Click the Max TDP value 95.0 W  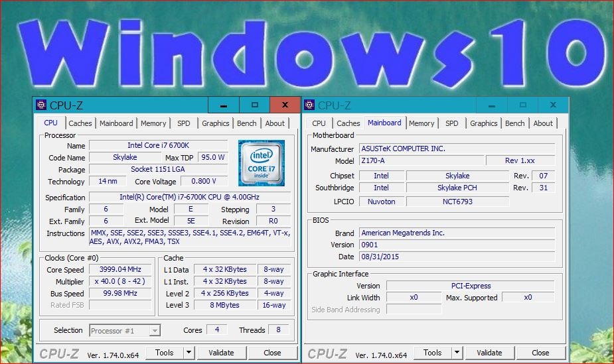(x=212, y=157)
